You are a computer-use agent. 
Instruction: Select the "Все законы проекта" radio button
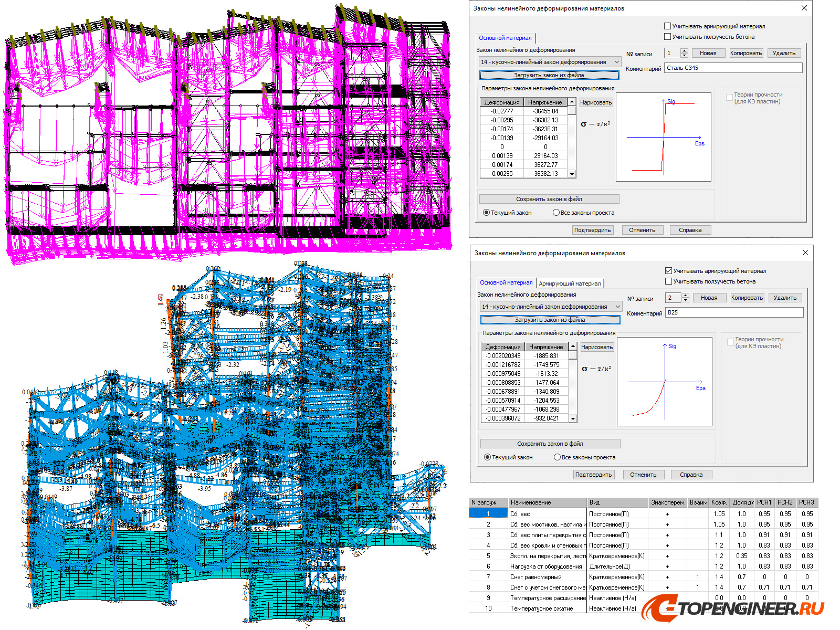click(556, 212)
